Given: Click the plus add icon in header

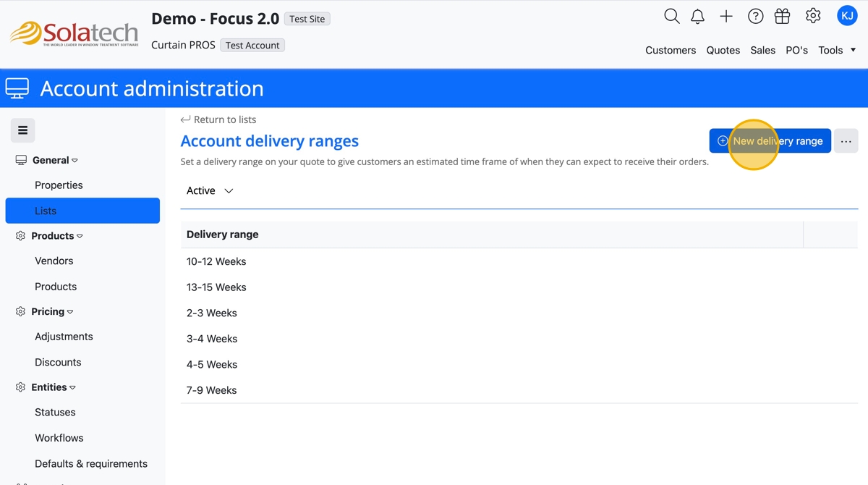Looking at the screenshot, I should [x=726, y=16].
